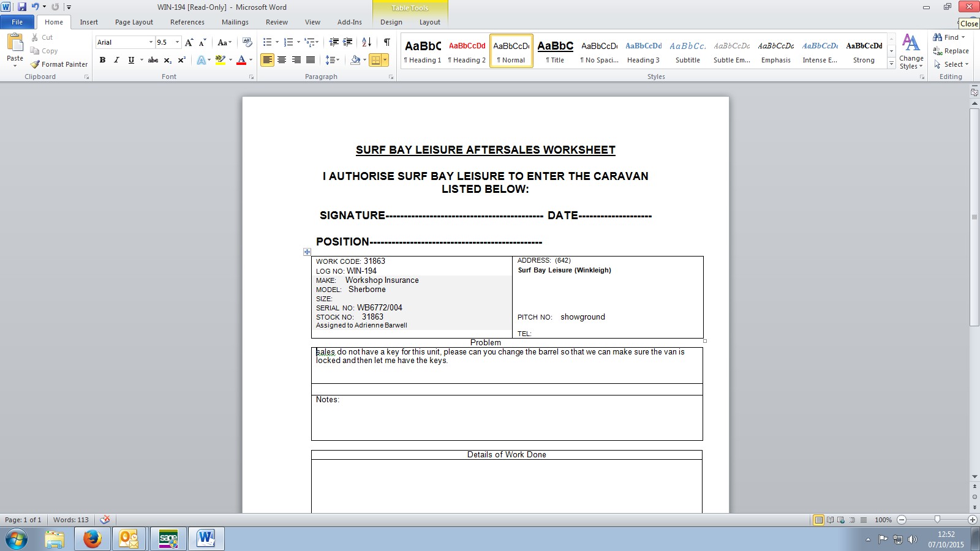The image size is (980, 551).
Task: Open Outlook from the taskbar
Action: click(129, 539)
